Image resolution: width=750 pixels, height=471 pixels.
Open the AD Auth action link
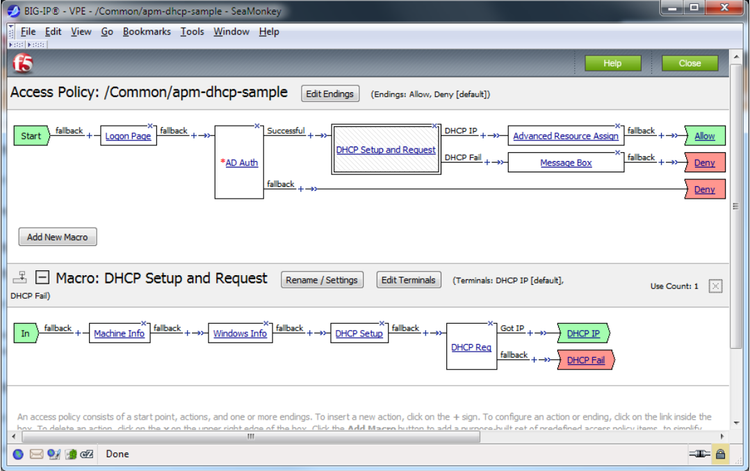pyautogui.click(x=242, y=163)
